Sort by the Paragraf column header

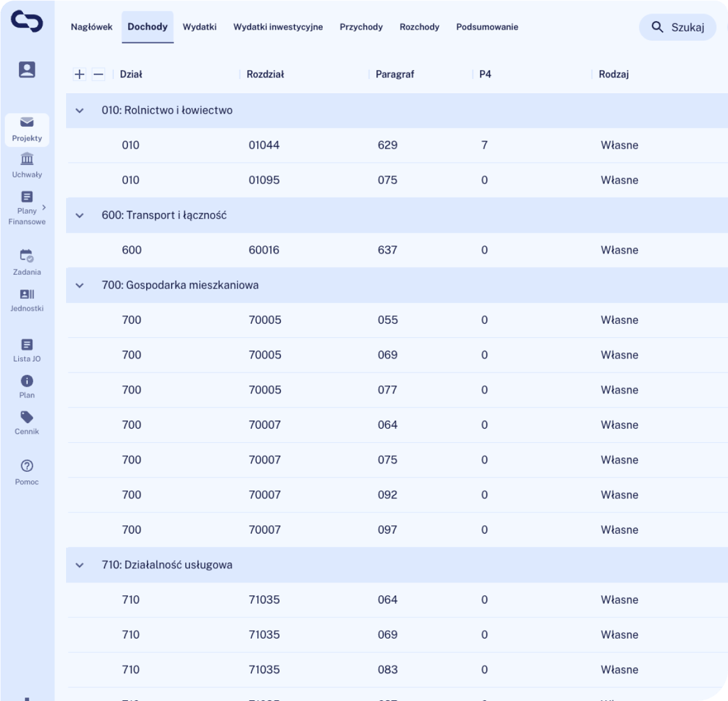click(395, 74)
